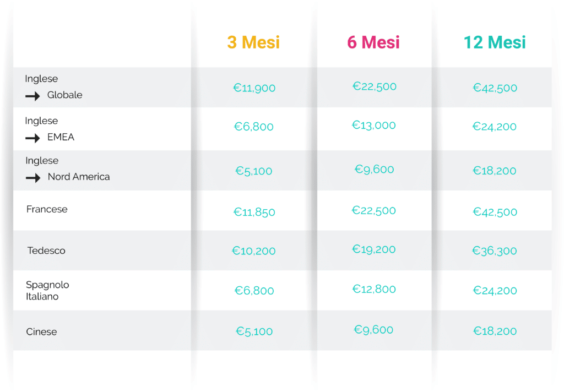Click the Cinese row label
This screenshot has width=564, height=392.
pyautogui.click(x=41, y=331)
